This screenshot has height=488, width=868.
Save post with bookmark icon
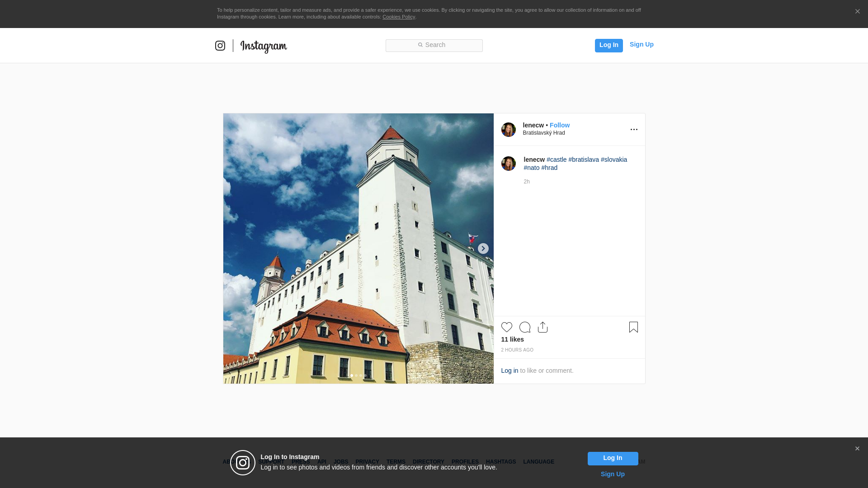coord(633,327)
